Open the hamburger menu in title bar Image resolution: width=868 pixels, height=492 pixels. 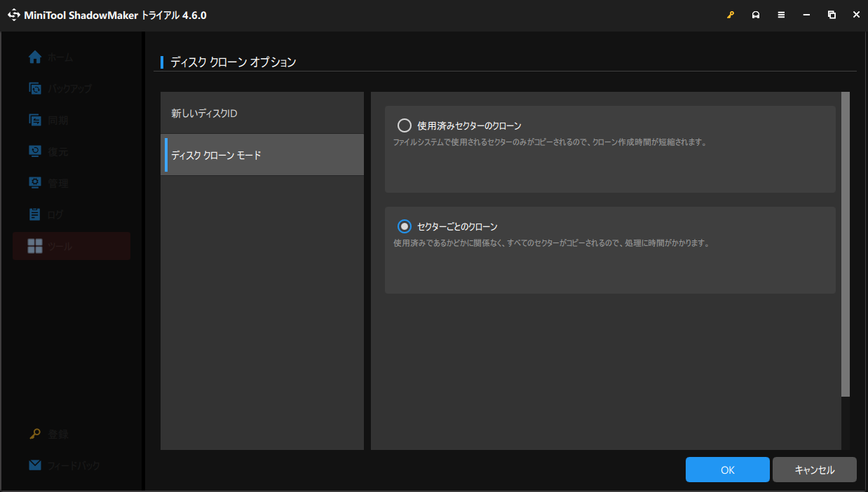781,15
